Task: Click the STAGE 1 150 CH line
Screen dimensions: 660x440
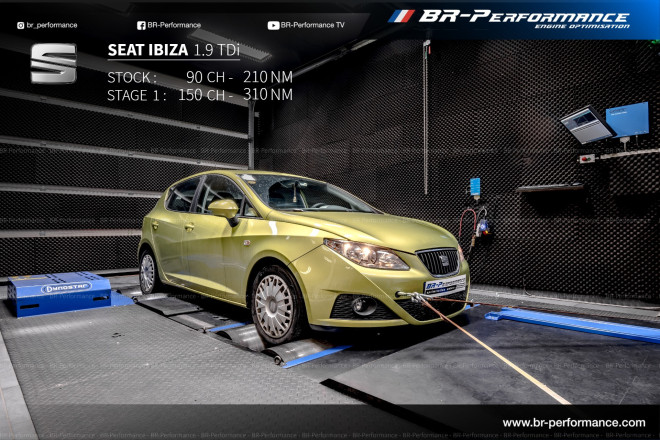Action: (x=199, y=95)
